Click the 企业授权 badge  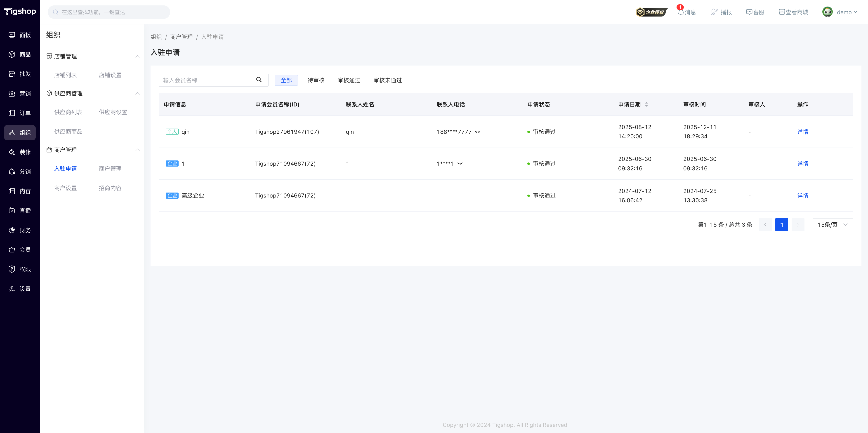click(x=651, y=12)
